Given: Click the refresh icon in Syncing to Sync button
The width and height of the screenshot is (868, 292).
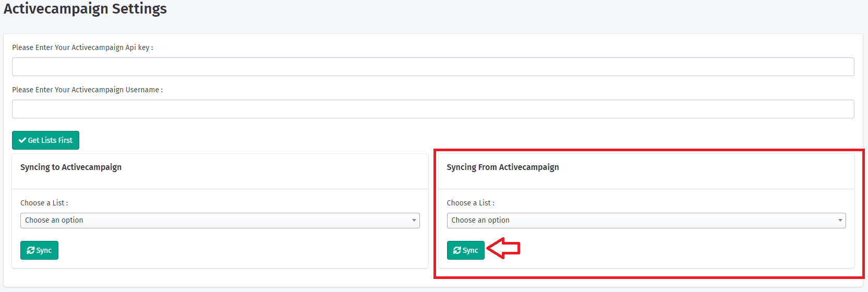Looking at the screenshot, I should (x=31, y=250).
